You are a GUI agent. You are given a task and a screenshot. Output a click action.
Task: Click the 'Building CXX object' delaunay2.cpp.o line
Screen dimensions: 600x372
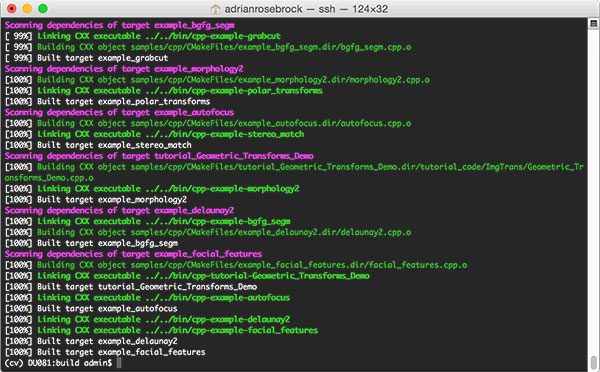[208, 232]
